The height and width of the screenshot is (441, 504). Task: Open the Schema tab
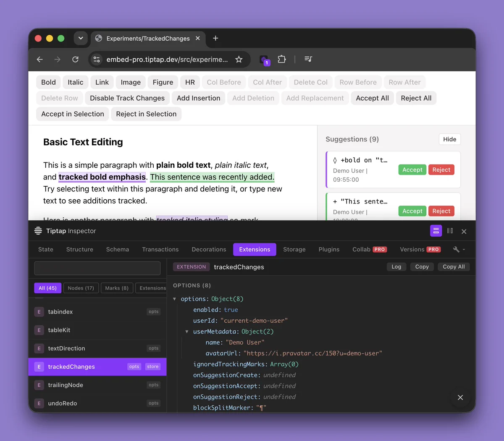[x=118, y=249]
